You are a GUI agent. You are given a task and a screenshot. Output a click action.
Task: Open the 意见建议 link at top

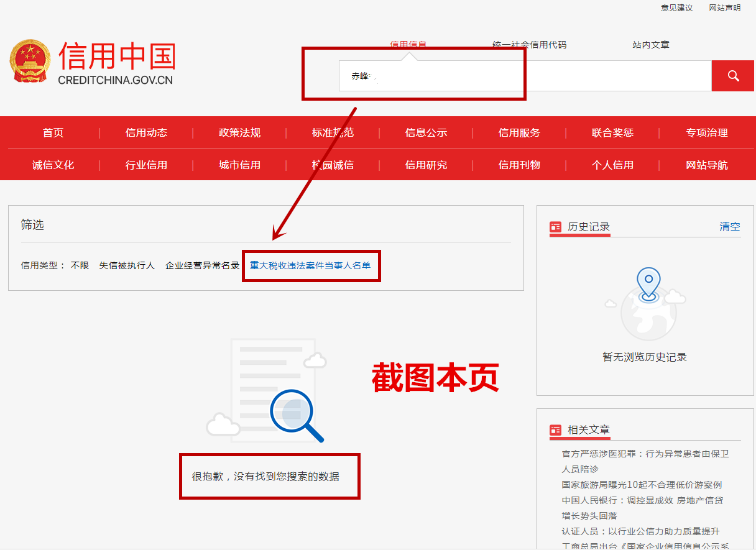(676, 8)
